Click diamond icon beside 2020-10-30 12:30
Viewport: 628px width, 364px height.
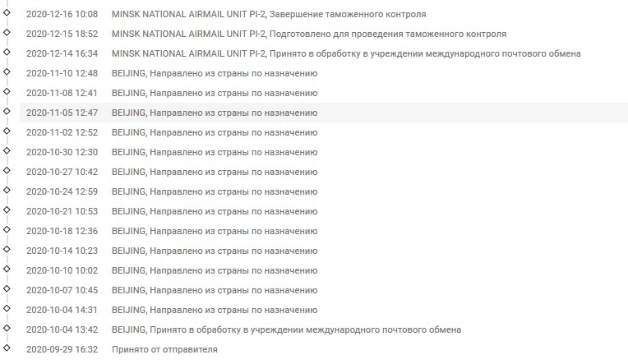click(7, 150)
